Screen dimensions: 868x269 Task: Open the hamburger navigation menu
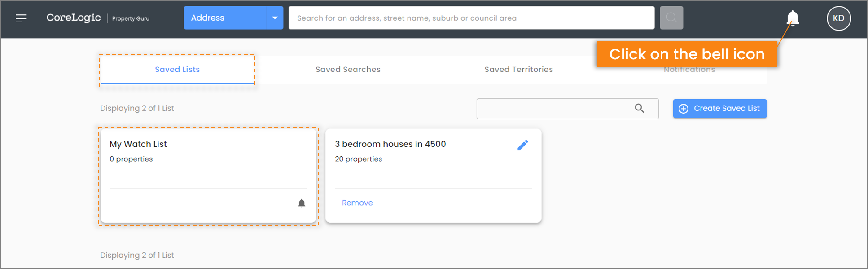click(x=21, y=18)
